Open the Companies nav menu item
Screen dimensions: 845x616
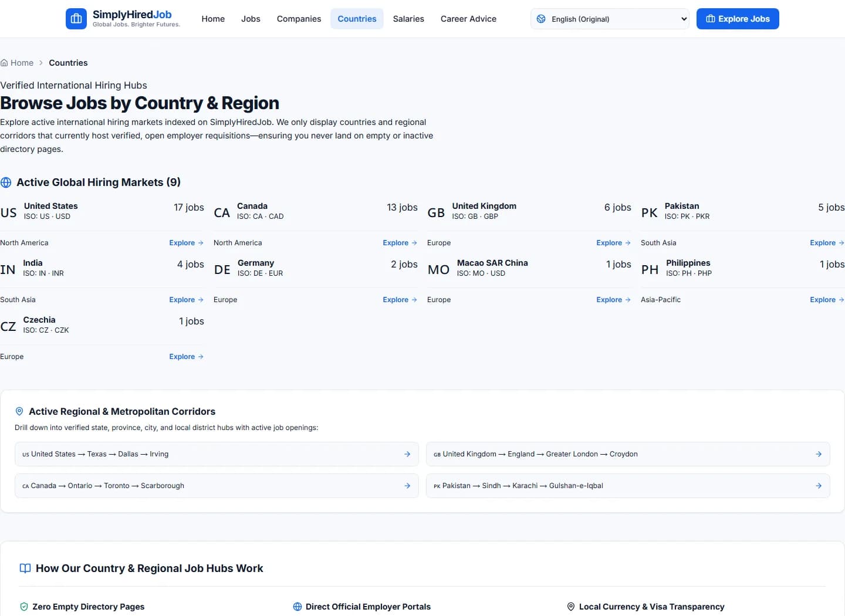299,19
